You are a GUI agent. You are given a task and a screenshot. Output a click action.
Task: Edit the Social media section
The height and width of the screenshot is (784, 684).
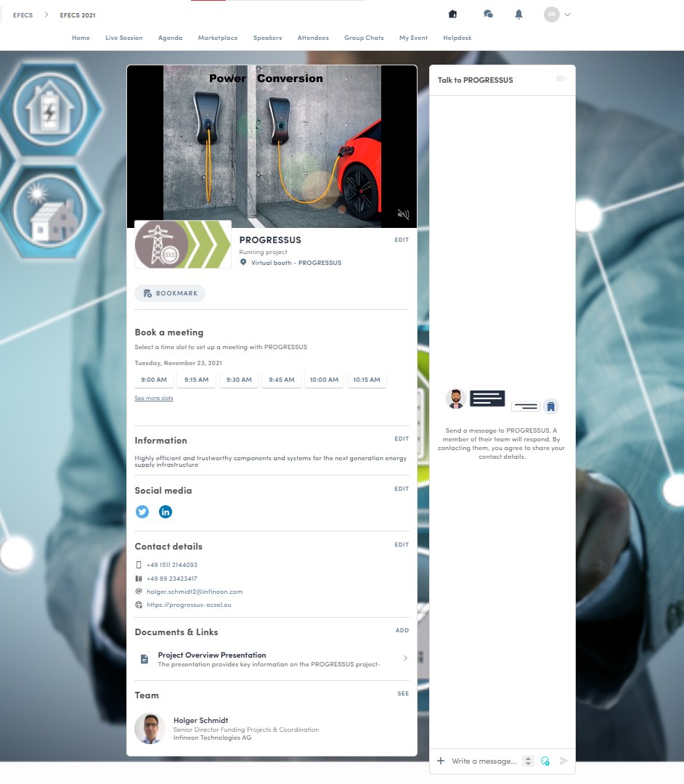(402, 489)
